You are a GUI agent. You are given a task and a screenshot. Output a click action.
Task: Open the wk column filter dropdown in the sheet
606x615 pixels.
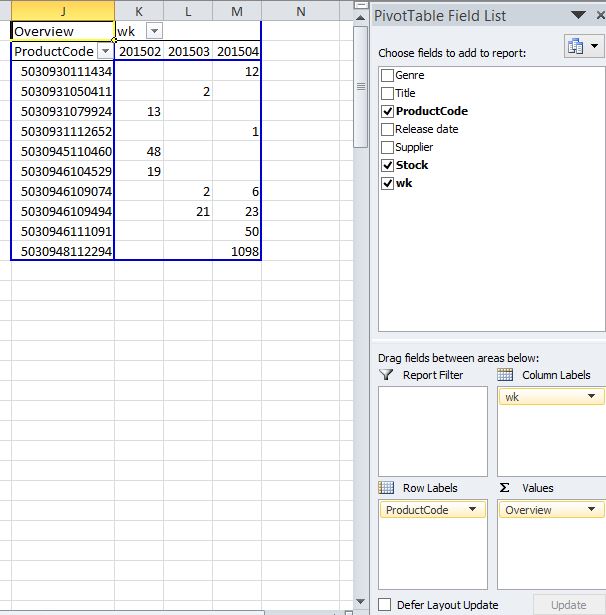(x=154, y=31)
